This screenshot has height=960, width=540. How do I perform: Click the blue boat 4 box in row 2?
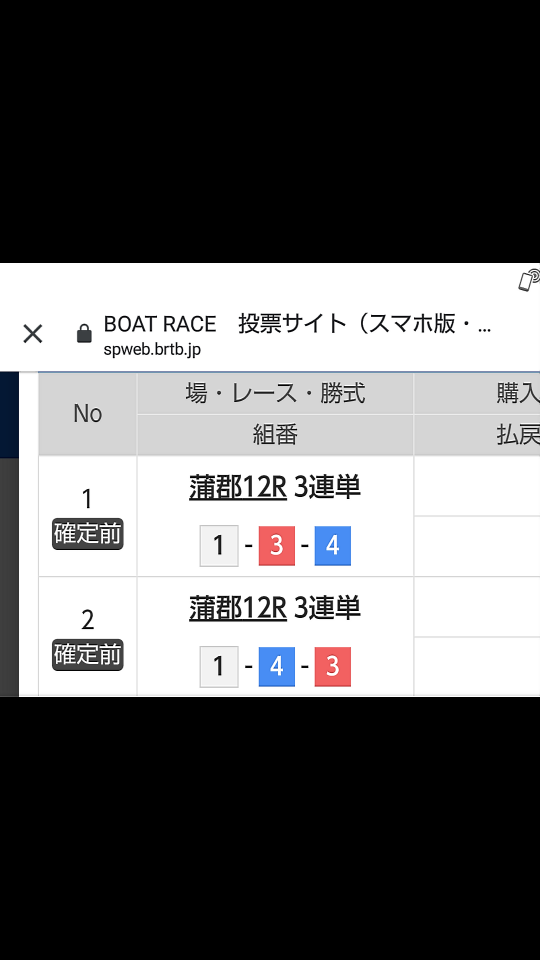(x=277, y=666)
